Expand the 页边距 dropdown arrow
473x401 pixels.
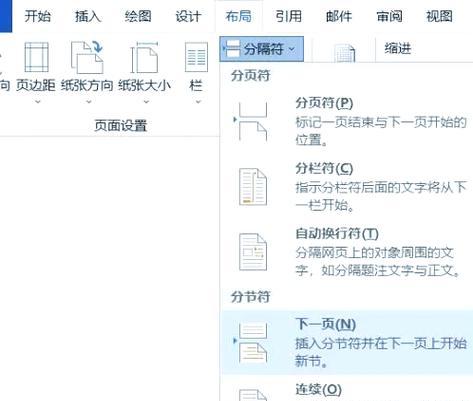38,101
